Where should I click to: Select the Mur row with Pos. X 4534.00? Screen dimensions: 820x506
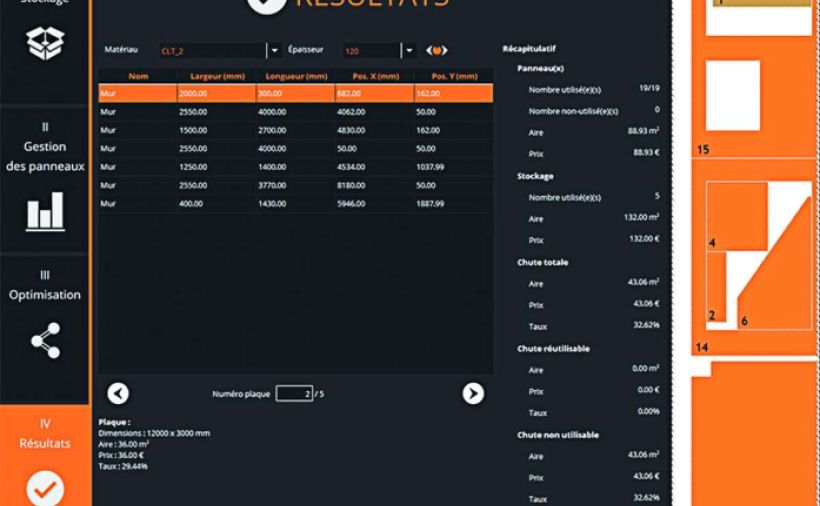295,167
